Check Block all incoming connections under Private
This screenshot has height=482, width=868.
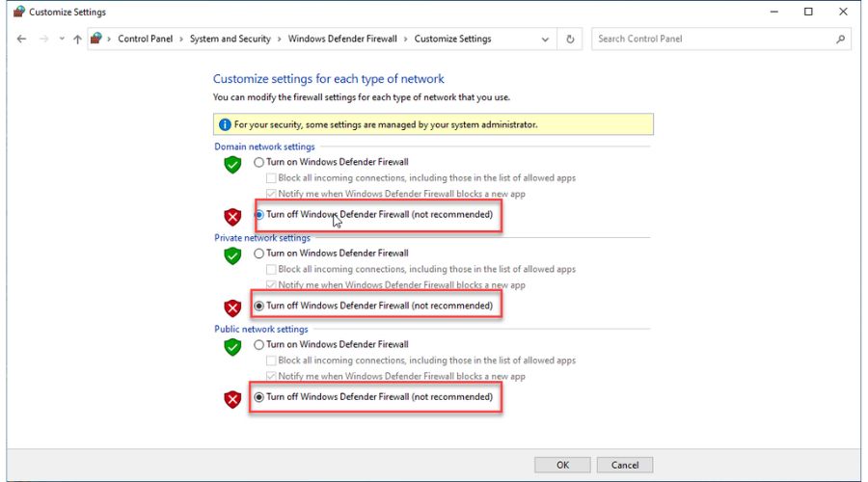(271, 270)
